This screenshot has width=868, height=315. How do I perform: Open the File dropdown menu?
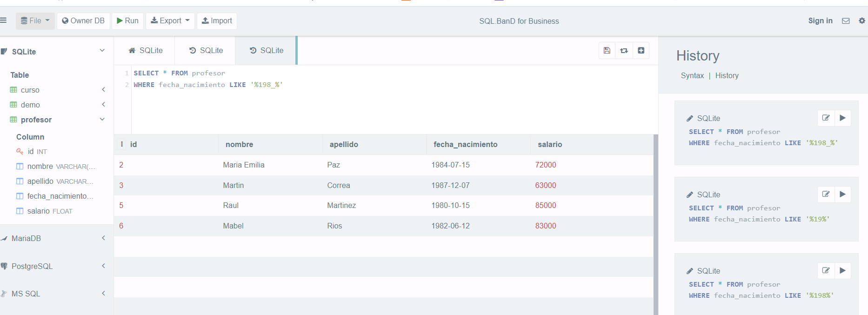click(x=35, y=21)
